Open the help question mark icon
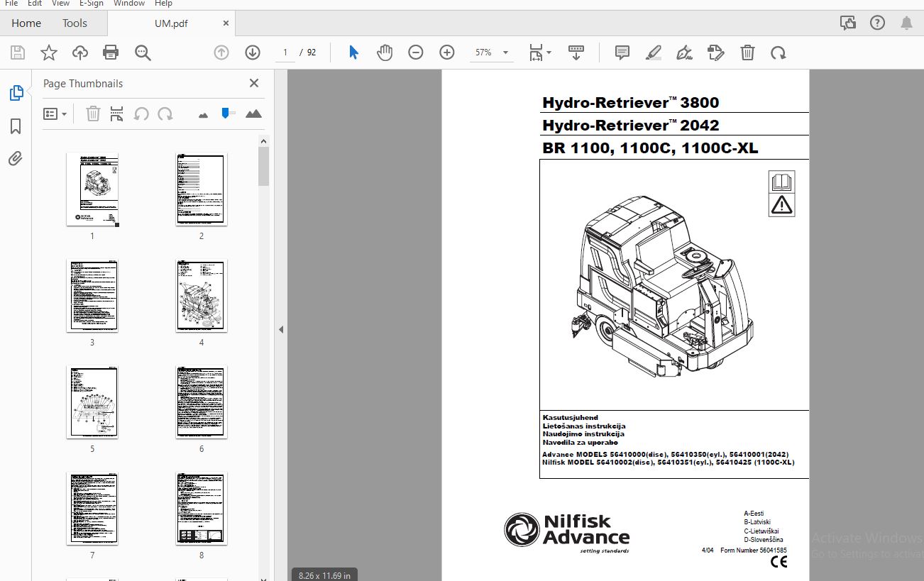Image resolution: width=924 pixels, height=581 pixels. (x=877, y=23)
